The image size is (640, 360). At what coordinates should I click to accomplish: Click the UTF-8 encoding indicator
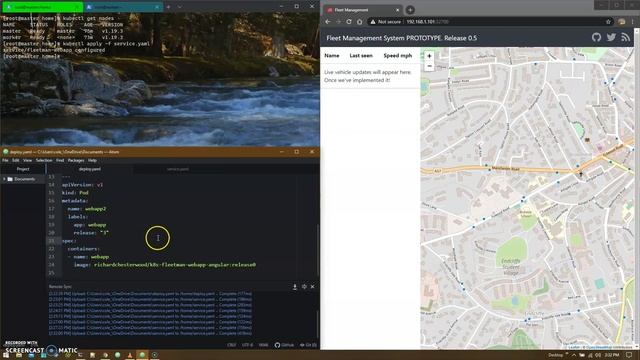tap(248, 345)
